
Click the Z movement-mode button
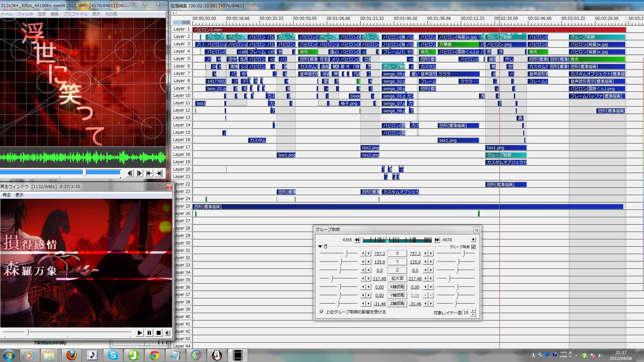[x=397, y=270]
